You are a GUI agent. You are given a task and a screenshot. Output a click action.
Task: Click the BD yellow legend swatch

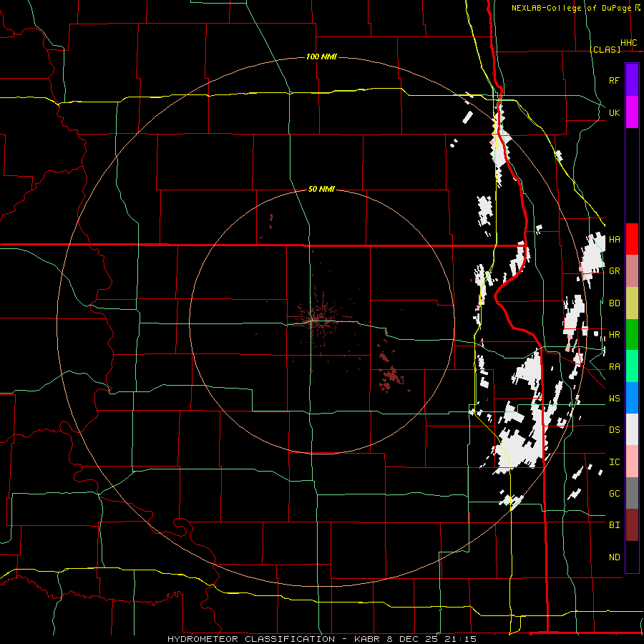(632, 303)
